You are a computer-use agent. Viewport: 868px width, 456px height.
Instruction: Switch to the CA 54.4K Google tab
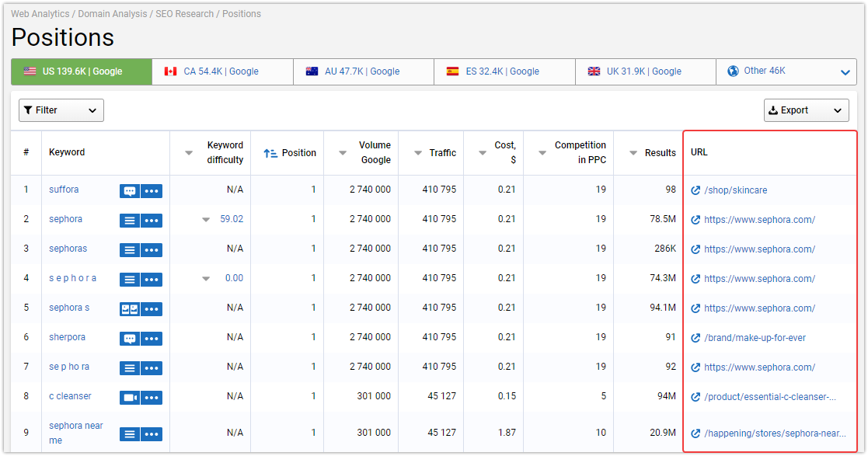(x=222, y=71)
